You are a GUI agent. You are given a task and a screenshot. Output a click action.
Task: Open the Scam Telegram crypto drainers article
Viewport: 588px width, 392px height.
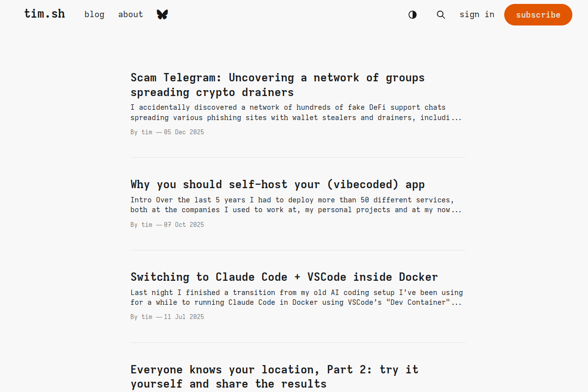277,85
